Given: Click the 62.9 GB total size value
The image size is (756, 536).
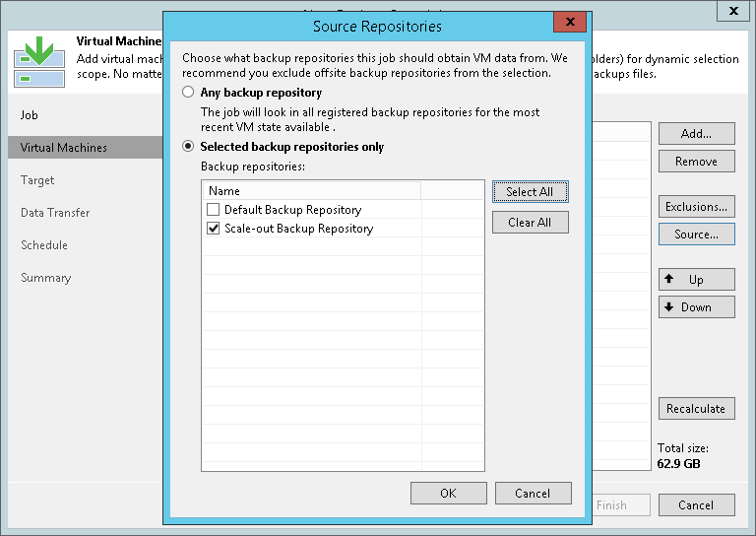Looking at the screenshot, I should click(x=678, y=464).
